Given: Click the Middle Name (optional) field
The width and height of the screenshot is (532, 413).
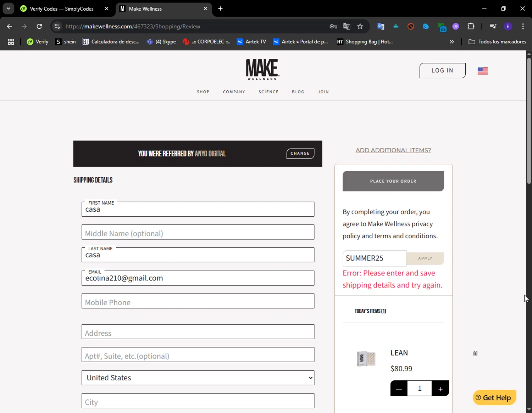Looking at the screenshot, I should [x=198, y=232].
